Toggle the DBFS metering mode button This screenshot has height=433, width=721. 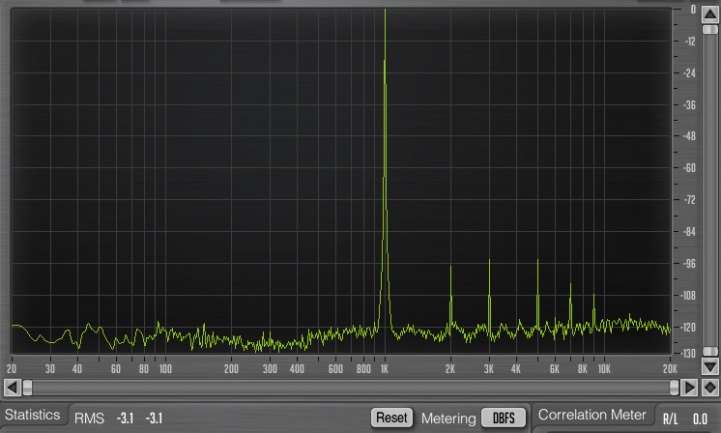504,418
